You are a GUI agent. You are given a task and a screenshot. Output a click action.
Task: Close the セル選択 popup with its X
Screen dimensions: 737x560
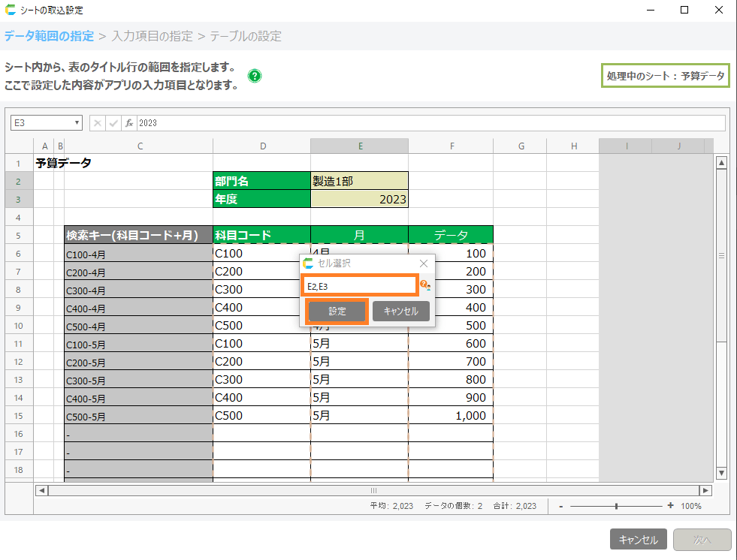[x=423, y=263]
